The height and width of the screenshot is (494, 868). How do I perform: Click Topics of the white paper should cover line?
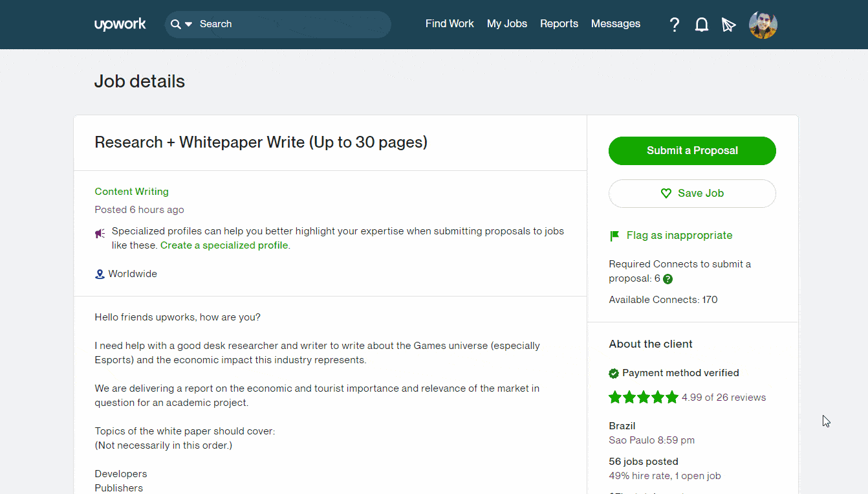[185, 431]
